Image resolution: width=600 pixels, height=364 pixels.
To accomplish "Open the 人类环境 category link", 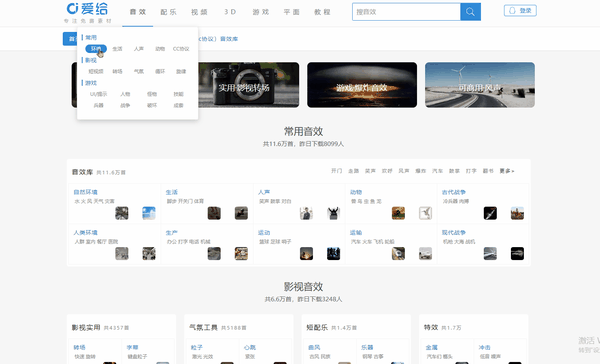I will point(85,233).
